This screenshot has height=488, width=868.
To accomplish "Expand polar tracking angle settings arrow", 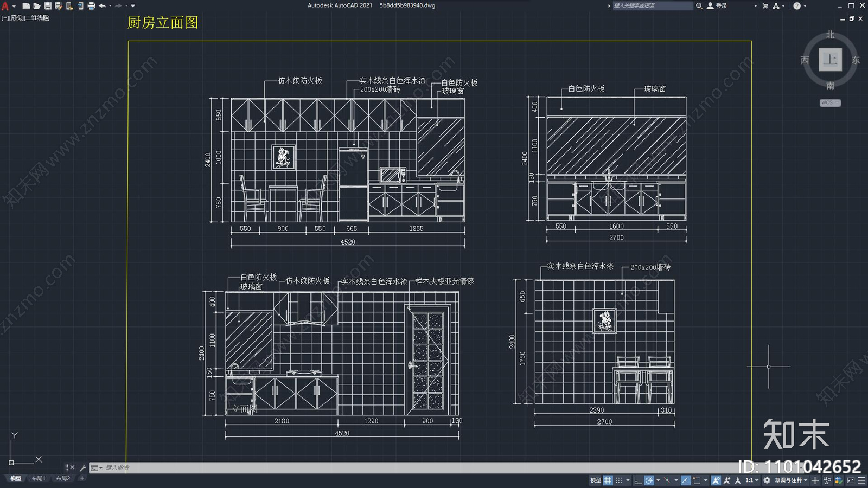I will [x=658, y=480].
